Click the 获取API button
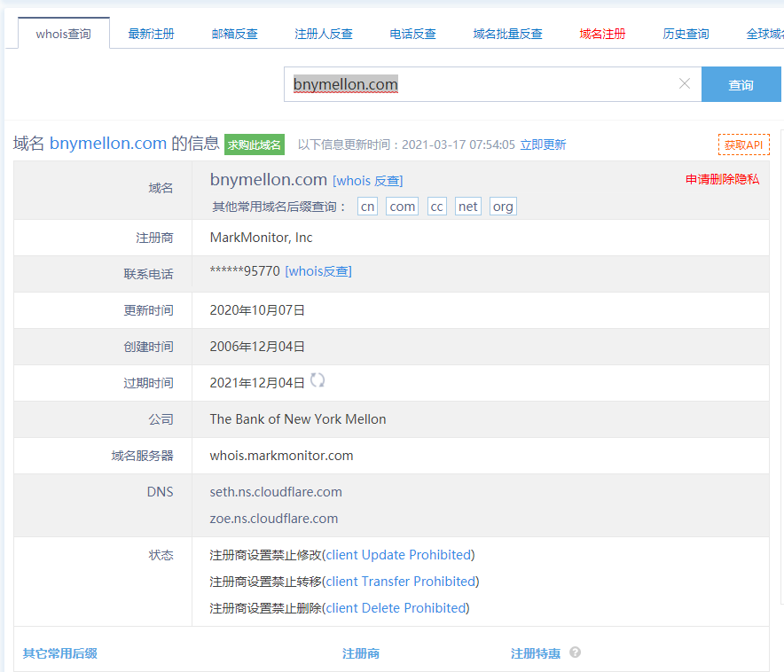 [x=743, y=145]
